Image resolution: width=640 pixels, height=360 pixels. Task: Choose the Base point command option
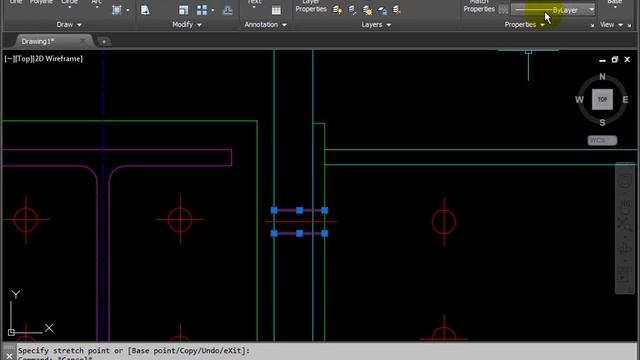[153, 351]
